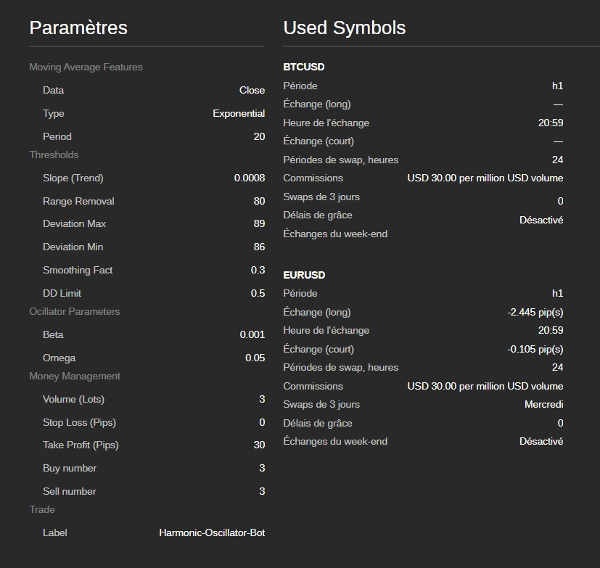
Task: Click the Smoothing Fact value 0.3
Action: tap(258, 270)
